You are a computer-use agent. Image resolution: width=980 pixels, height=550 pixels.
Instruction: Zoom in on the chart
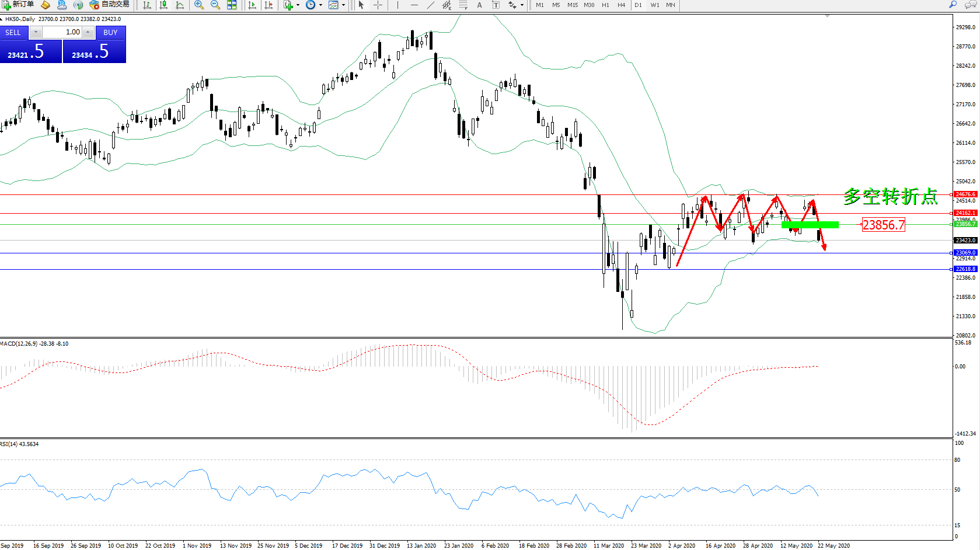pos(199,5)
